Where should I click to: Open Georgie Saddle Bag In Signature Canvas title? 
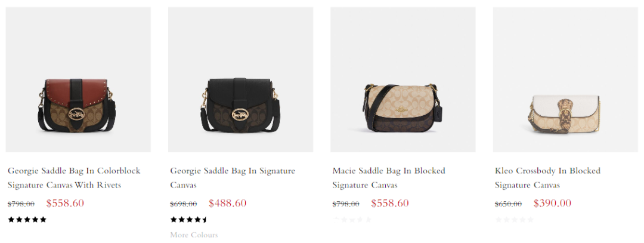(x=233, y=178)
